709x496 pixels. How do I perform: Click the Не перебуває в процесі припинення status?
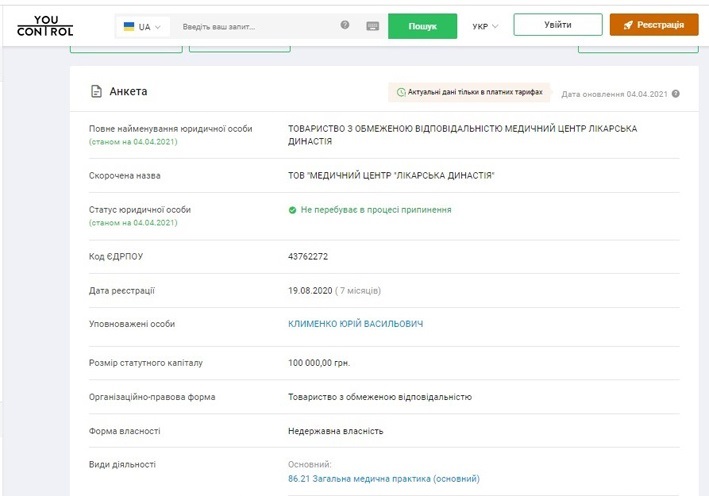[376, 210]
